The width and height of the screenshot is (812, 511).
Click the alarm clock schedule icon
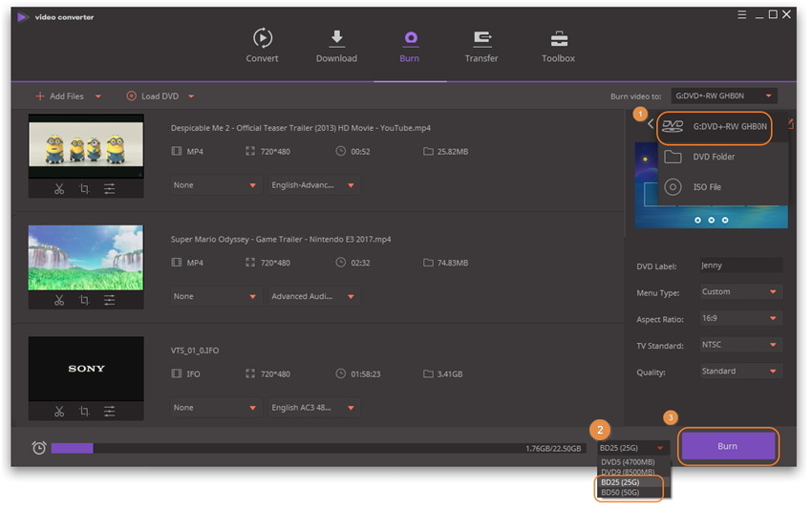(x=39, y=448)
